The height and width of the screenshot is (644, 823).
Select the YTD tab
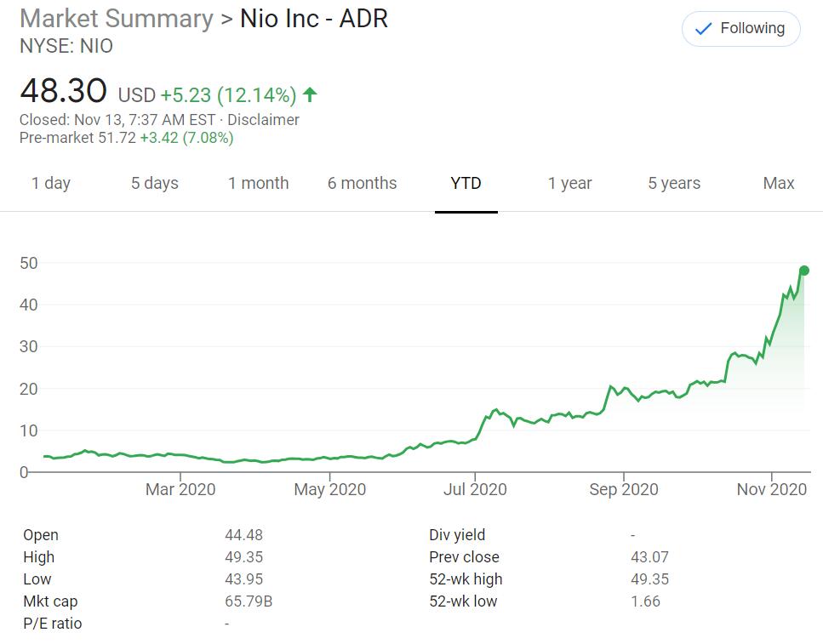466,183
